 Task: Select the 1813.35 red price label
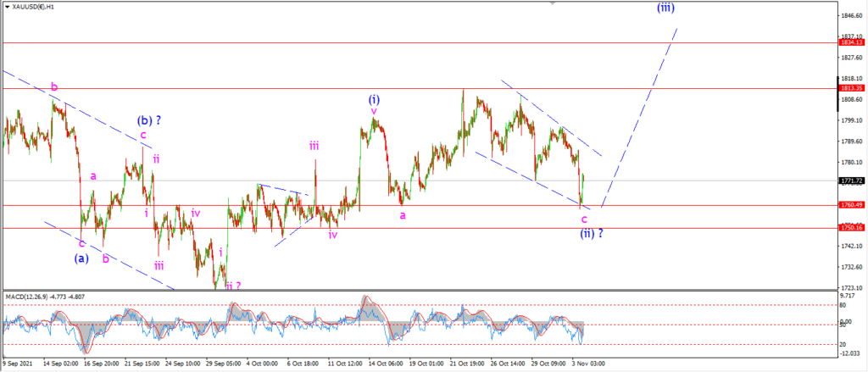click(851, 88)
